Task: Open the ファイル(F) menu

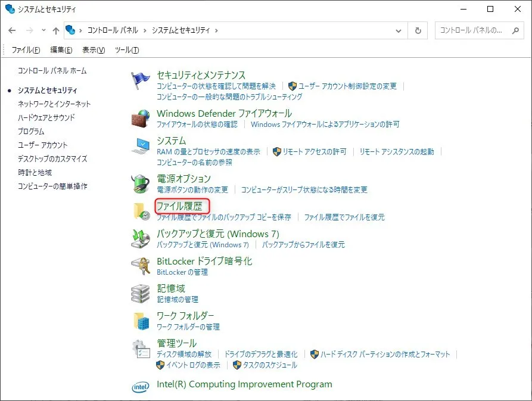Action: point(26,50)
